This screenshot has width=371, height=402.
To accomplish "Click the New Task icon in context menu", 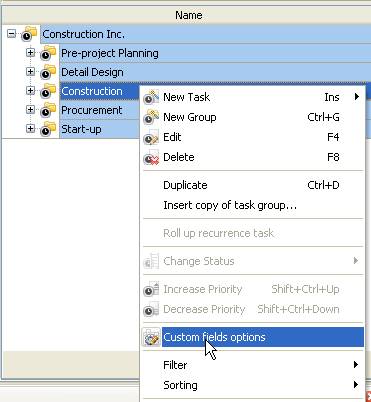I will click(151, 97).
